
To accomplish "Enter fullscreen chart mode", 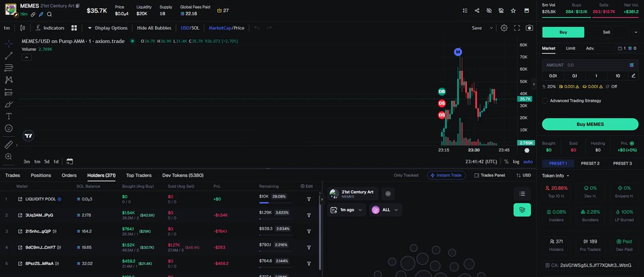I will 517,28.
